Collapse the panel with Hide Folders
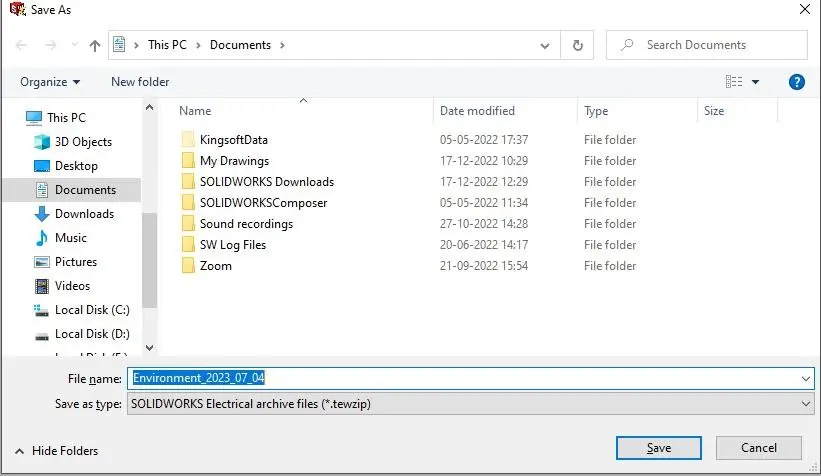Image resolution: width=821 pixels, height=476 pixels. tap(57, 451)
